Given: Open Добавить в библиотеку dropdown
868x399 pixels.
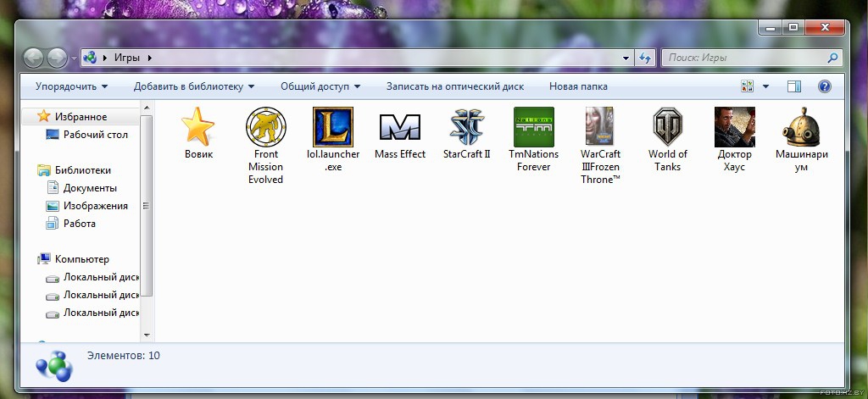Looking at the screenshot, I should [194, 86].
